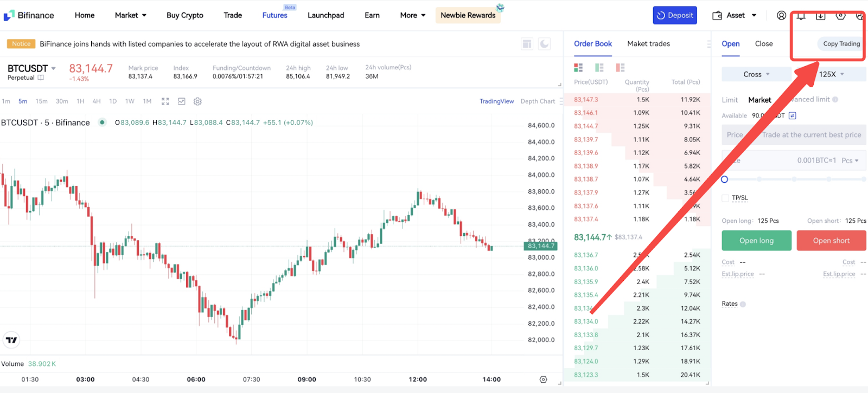Expand chart to fullscreen view
Viewport: 868px width, 393px height.
[165, 101]
